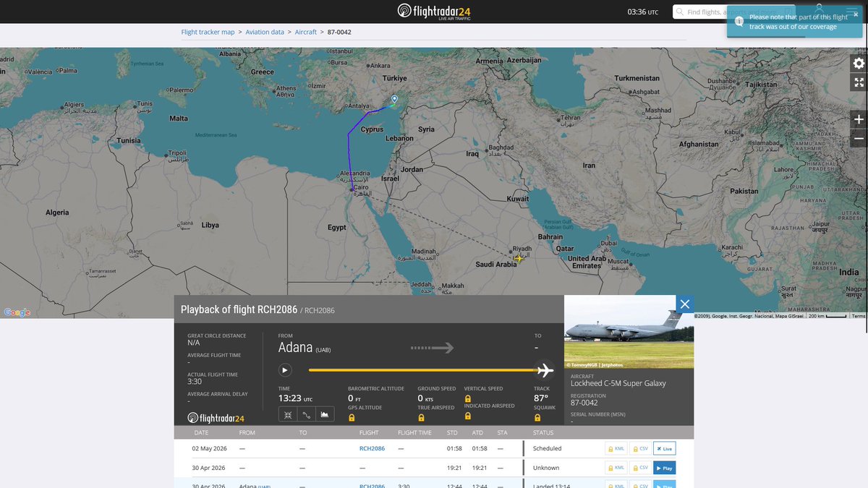The height and width of the screenshot is (488, 868).
Task: Open the Flight tracker map breadcrumb
Action: pos(208,32)
